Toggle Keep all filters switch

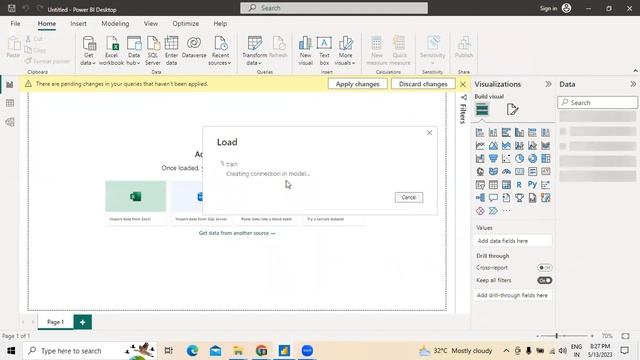[x=544, y=280]
